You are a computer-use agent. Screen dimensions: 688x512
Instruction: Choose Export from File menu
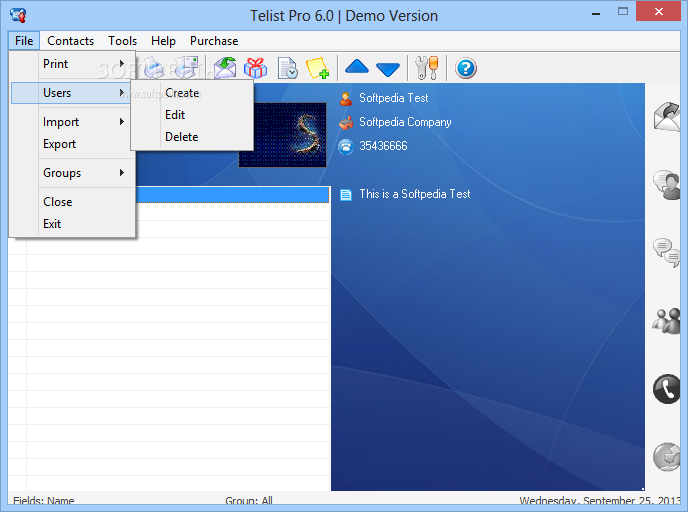coord(72,144)
